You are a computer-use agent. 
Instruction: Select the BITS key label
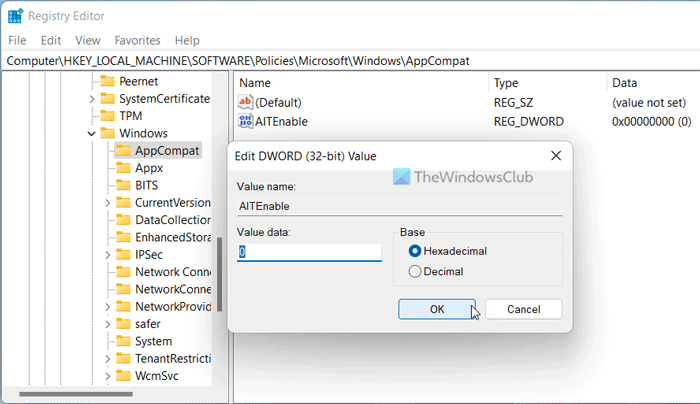146,185
